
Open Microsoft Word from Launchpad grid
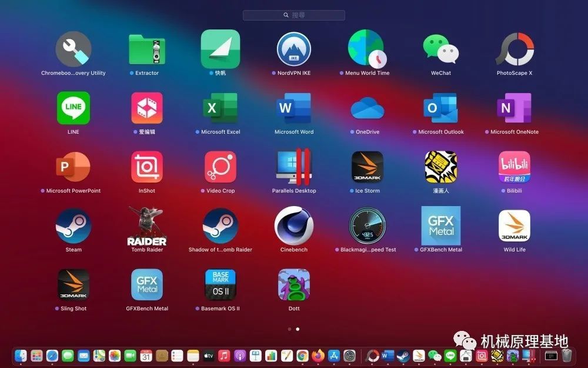tap(294, 108)
